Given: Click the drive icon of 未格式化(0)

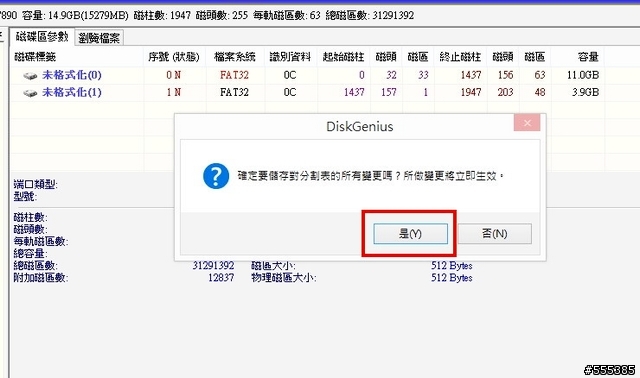Looking at the screenshot, I should point(30,76).
